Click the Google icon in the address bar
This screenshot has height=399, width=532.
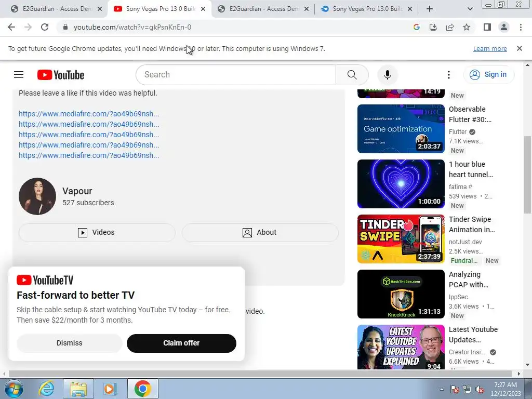417,27
